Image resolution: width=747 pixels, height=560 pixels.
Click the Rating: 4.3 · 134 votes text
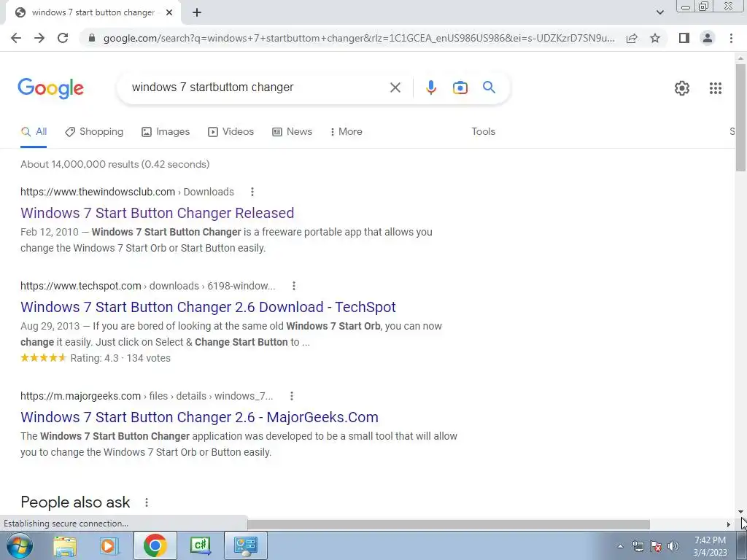[120, 358]
